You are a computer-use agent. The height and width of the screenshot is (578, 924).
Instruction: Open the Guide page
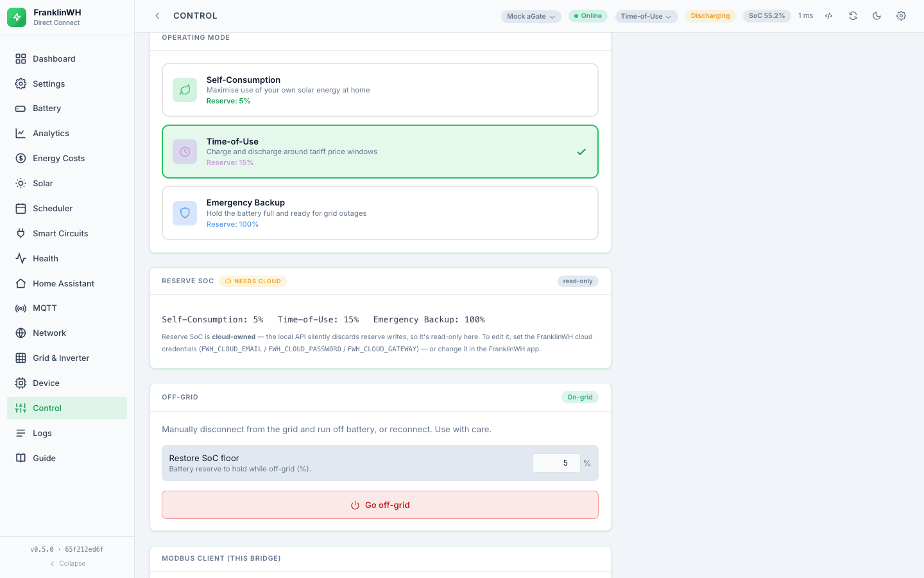(x=67, y=459)
